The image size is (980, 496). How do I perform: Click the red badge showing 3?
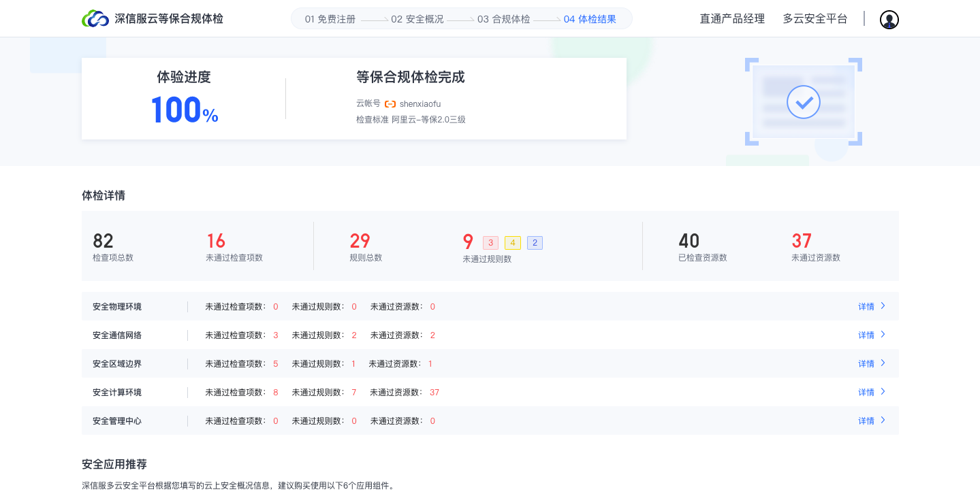pyautogui.click(x=491, y=243)
